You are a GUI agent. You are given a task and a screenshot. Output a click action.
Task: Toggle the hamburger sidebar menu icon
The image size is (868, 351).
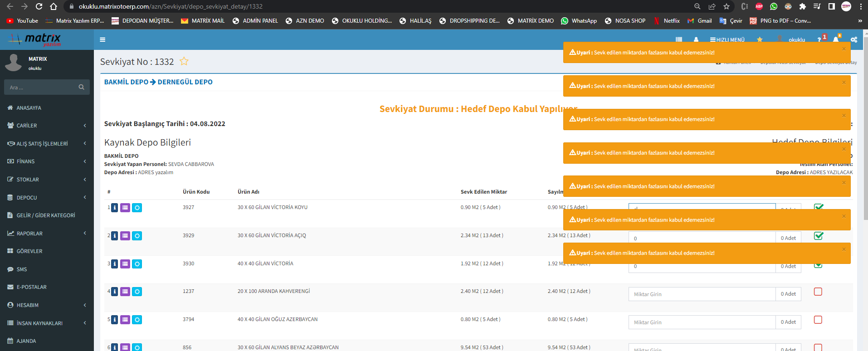[102, 40]
